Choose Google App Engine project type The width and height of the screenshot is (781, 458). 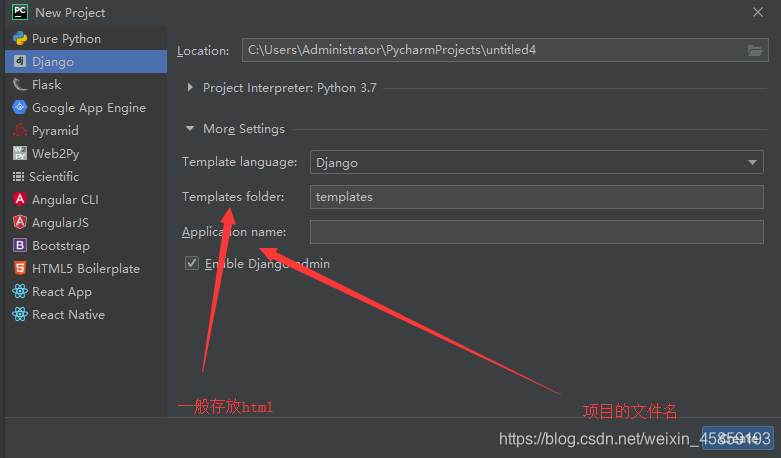(86, 108)
